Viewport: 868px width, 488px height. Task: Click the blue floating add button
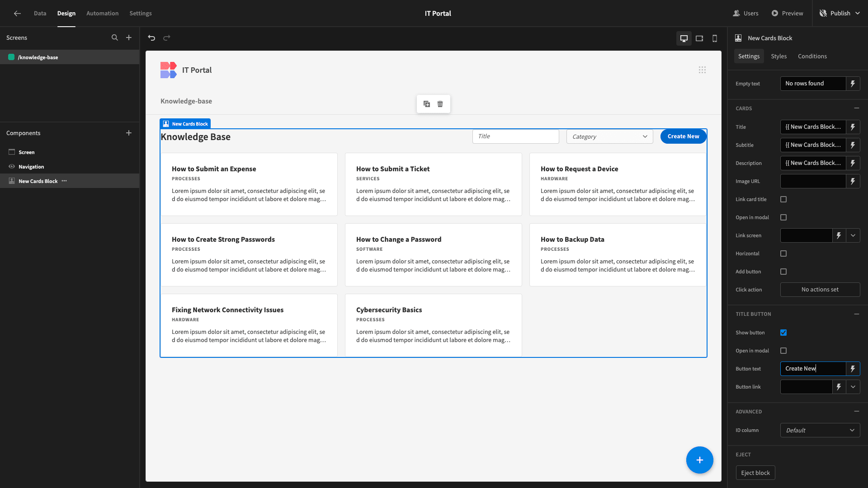point(700,460)
